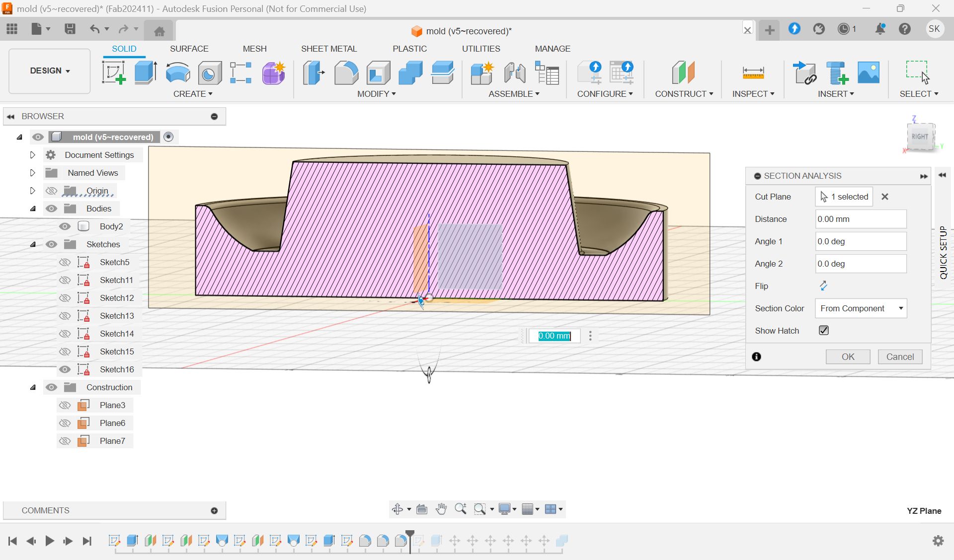Expand the Named Views node
The image size is (954, 560).
32,173
